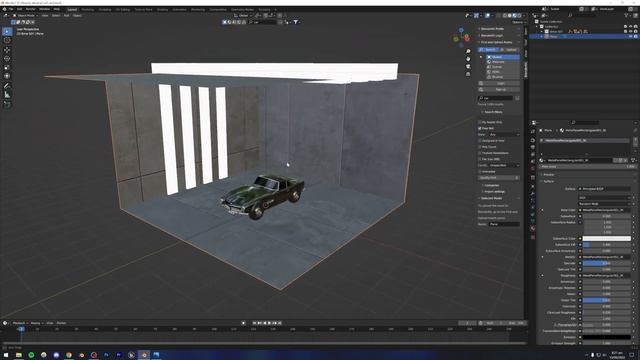
Task: Select Brush asset type
Action: [502, 77]
